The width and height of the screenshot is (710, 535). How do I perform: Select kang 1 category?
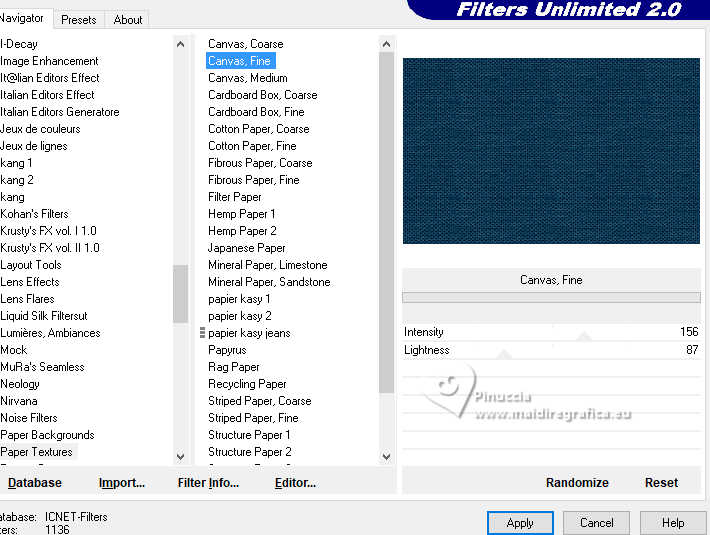click(16, 163)
